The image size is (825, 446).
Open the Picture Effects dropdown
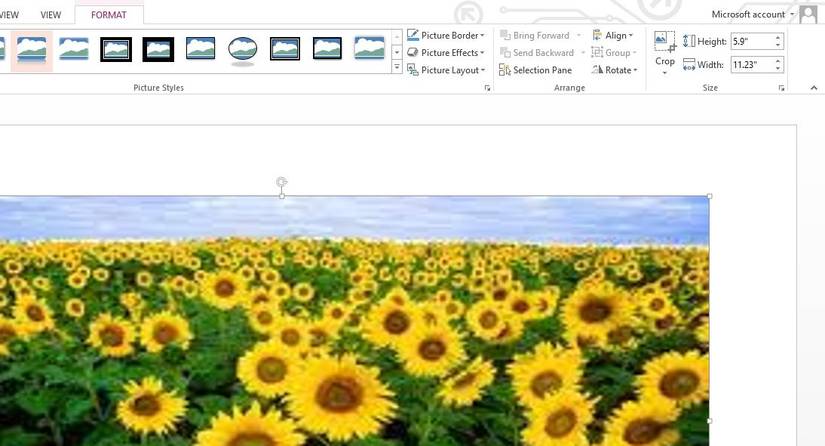(446, 53)
